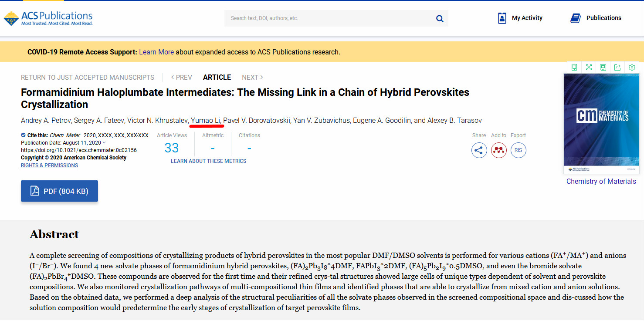
Task: Open Rights & Permissions link
Action: (49, 166)
